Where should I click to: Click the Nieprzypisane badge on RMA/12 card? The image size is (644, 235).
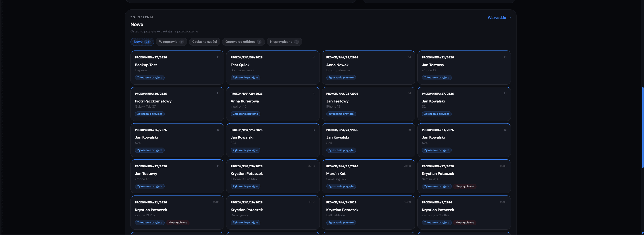[465, 186]
